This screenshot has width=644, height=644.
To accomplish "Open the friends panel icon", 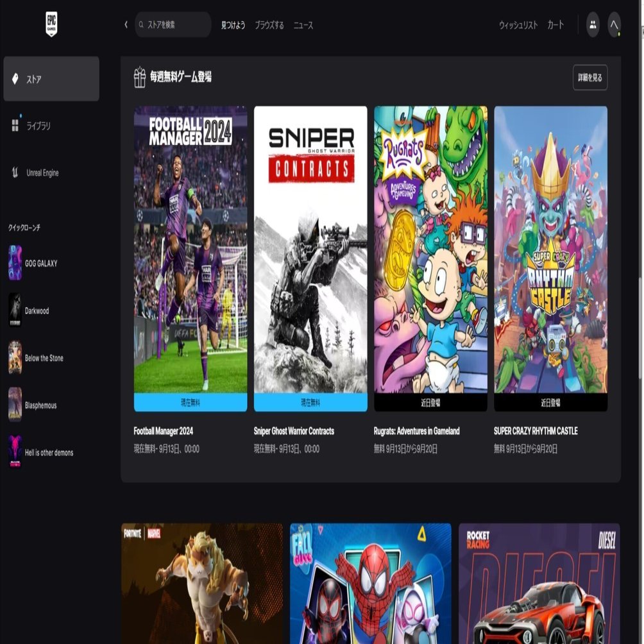I will [592, 25].
